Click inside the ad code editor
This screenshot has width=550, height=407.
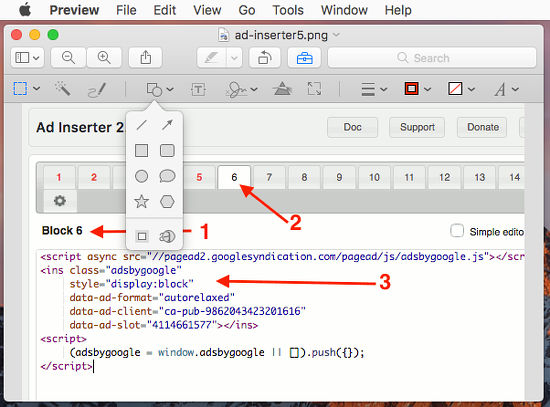point(280,325)
